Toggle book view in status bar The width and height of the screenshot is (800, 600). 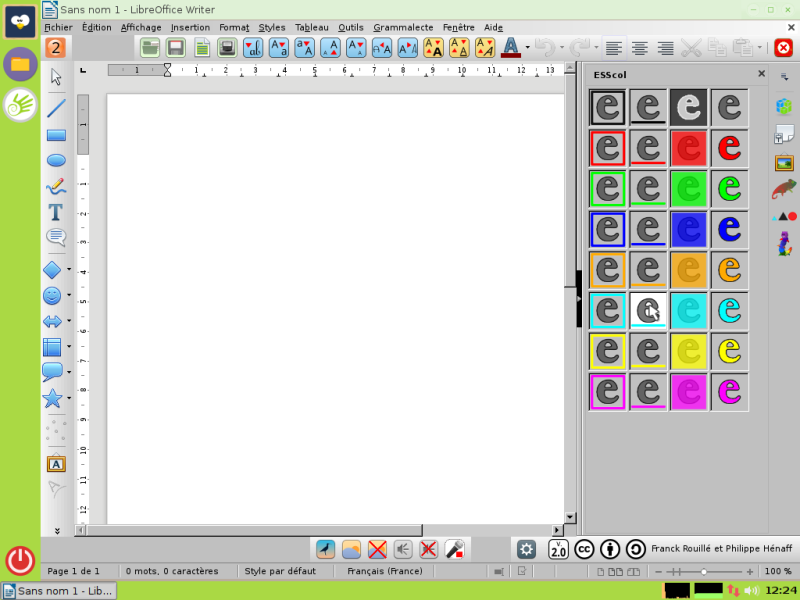point(633,571)
